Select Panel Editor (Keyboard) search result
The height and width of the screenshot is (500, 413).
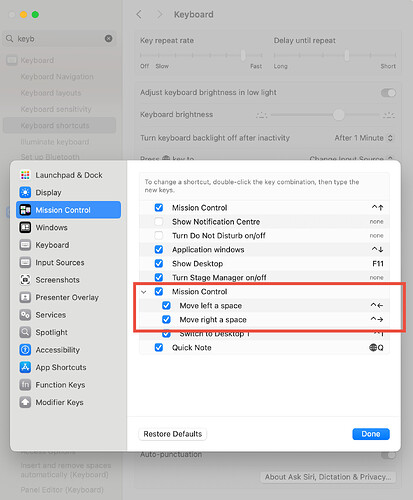coord(62,490)
